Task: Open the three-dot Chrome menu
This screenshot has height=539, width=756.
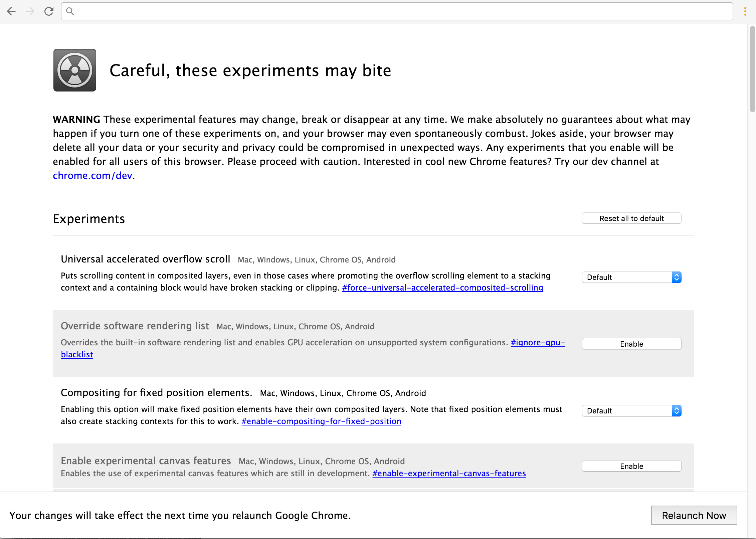Action: 745,11
